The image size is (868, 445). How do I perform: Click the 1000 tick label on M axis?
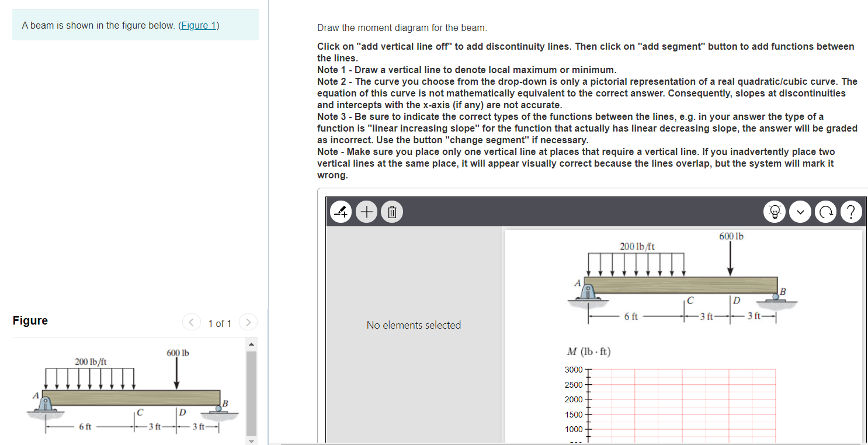point(573,429)
